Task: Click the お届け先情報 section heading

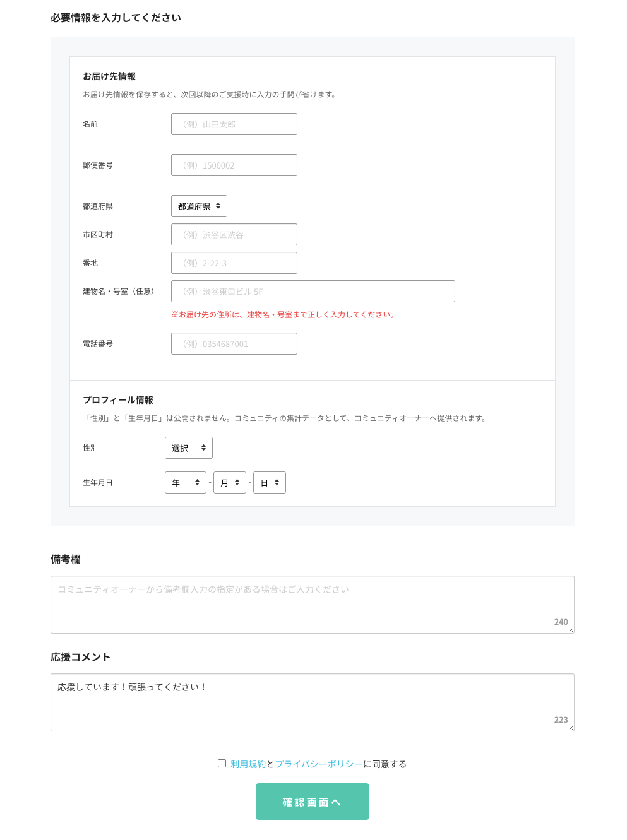Action: click(109, 76)
